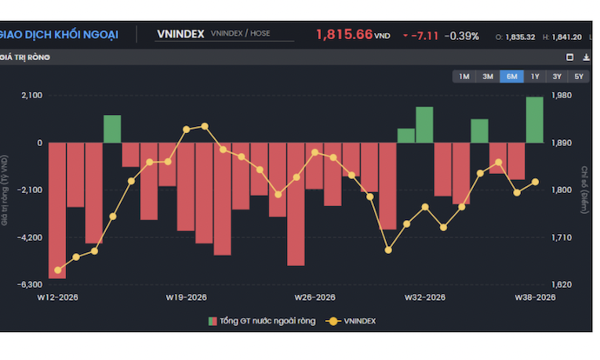Click the yellow VNINDEX legend marker
The height and width of the screenshot is (360, 600).
333,321
